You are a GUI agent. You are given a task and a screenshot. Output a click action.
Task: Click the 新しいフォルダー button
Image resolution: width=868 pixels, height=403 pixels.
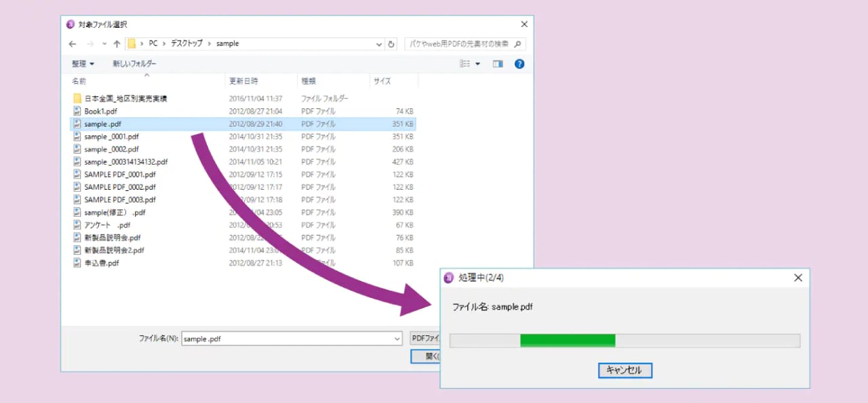click(134, 64)
